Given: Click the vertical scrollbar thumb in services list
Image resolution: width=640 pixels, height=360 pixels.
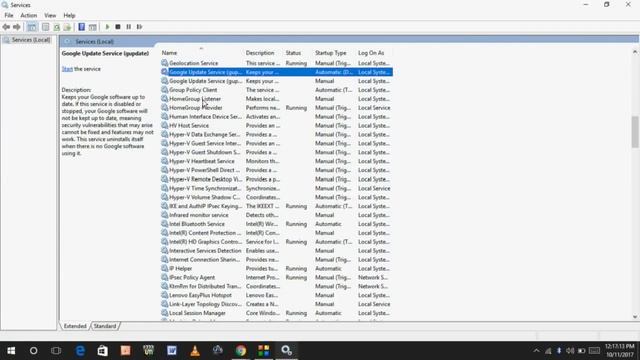Looking at the screenshot, I should point(635,132).
